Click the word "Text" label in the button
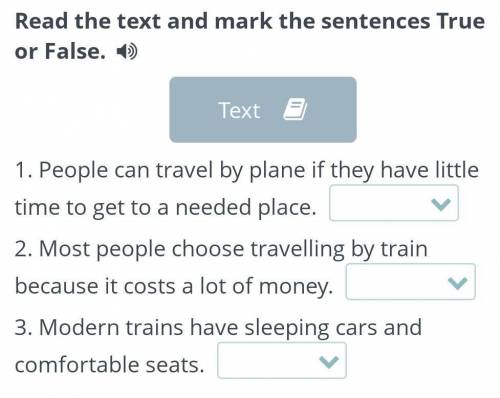The width and height of the screenshot is (500, 398). (x=239, y=110)
